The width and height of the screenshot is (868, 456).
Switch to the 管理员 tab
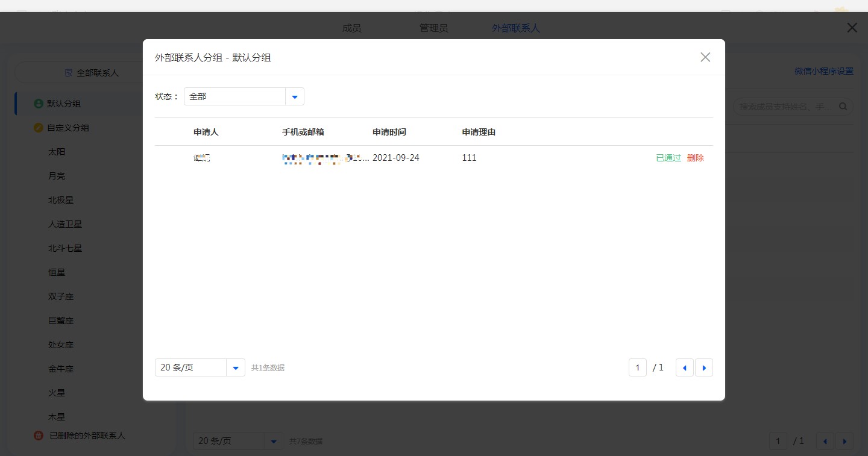click(433, 28)
